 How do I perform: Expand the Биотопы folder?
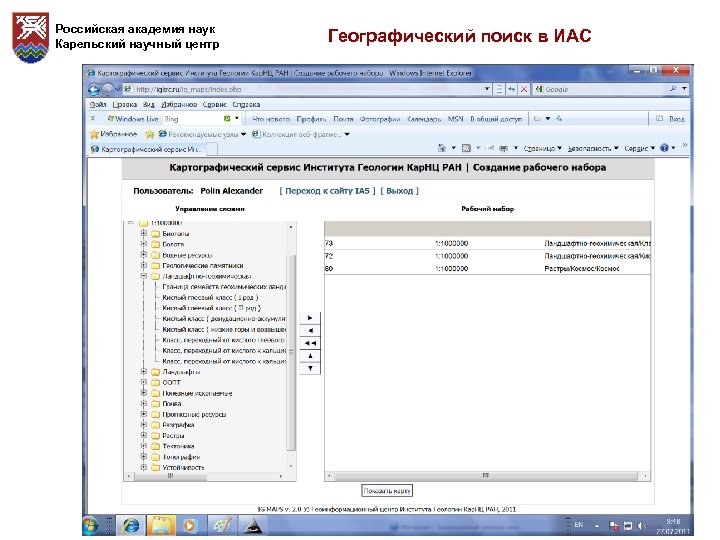(144, 233)
